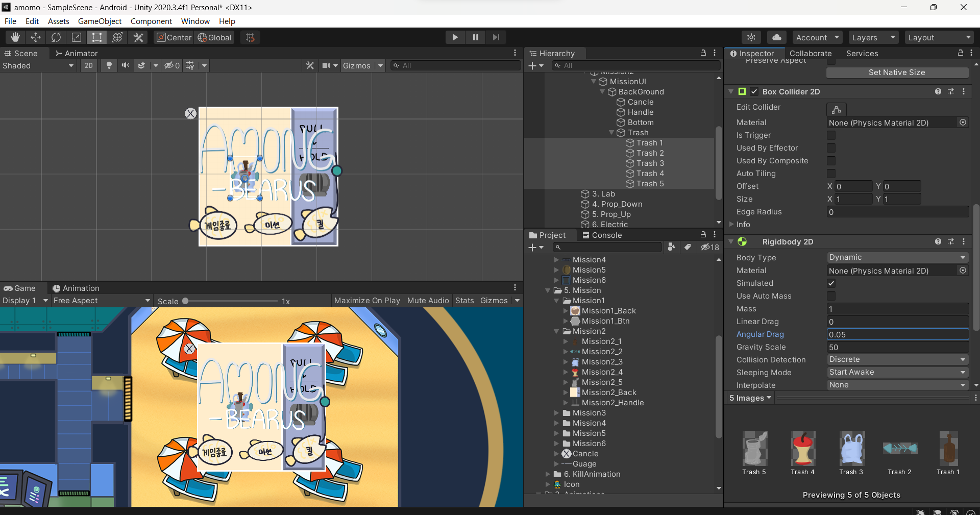The width and height of the screenshot is (980, 515).
Task: Select the Transform tool
Action: [117, 37]
